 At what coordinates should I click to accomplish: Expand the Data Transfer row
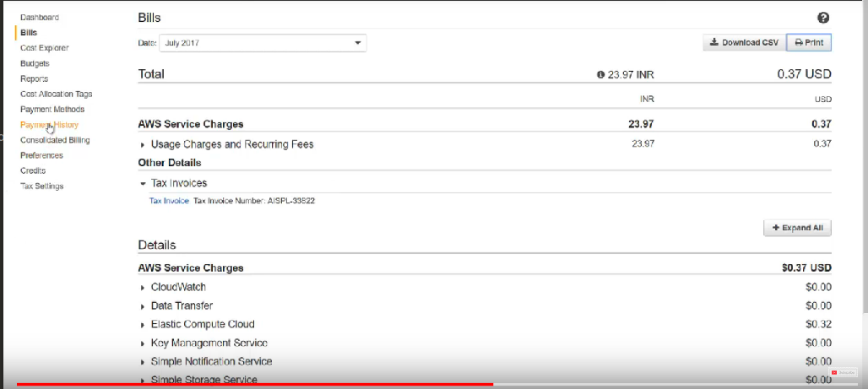pyautogui.click(x=142, y=306)
